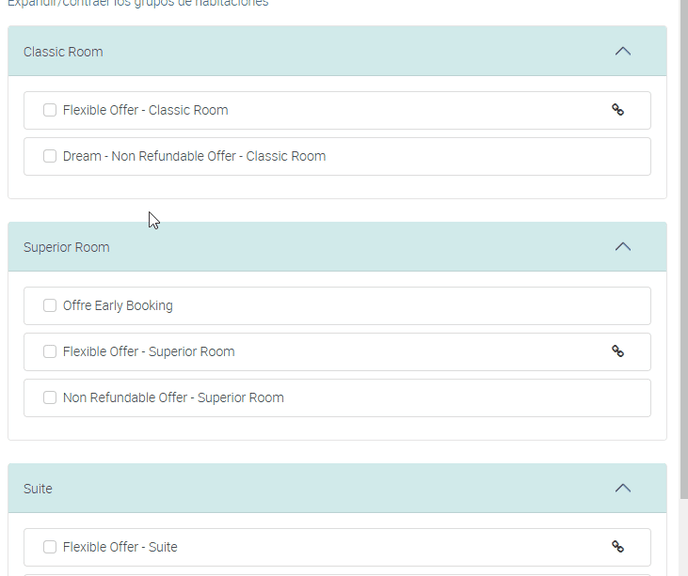Click the Suite header title
The width and height of the screenshot is (688, 576).
click(x=38, y=489)
